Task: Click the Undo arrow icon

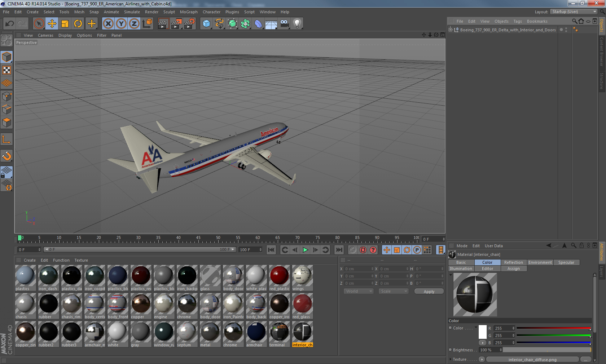Action: (x=9, y=24)
